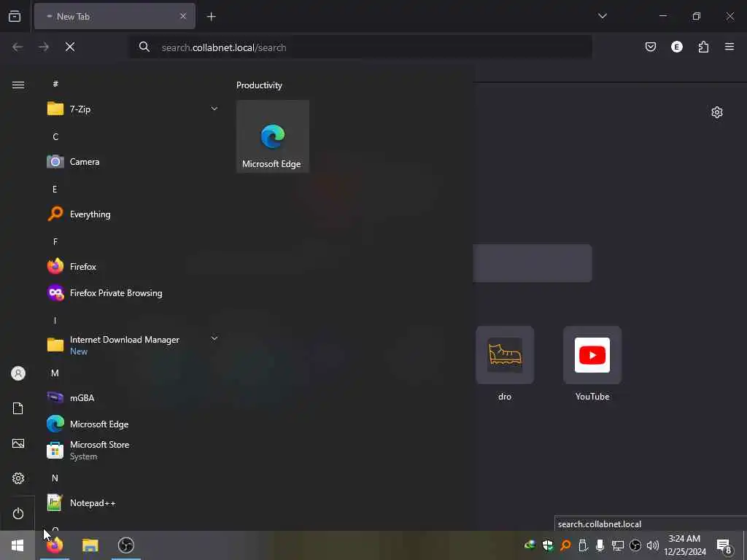Open Windows Security shield tray icon
The width and height of the screenshot is (747, 560).
tap(548, 545)
